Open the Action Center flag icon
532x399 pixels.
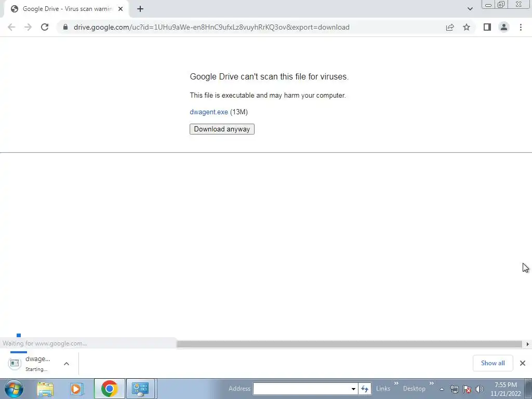(x=467, y=389)
